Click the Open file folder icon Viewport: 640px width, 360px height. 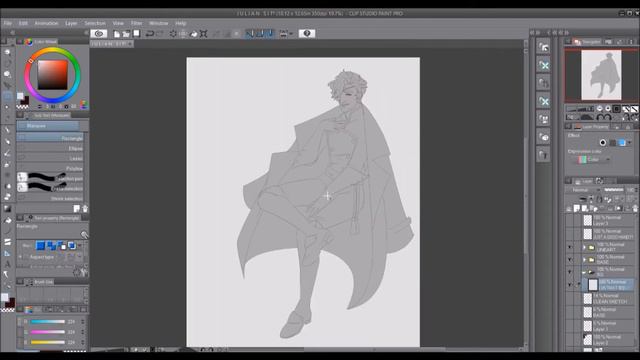click(127, 34)
